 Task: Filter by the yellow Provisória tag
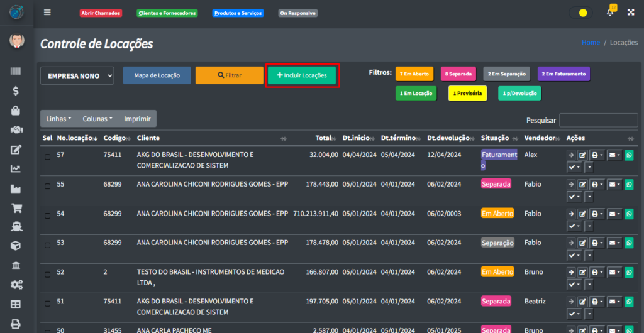pos(468,93)
